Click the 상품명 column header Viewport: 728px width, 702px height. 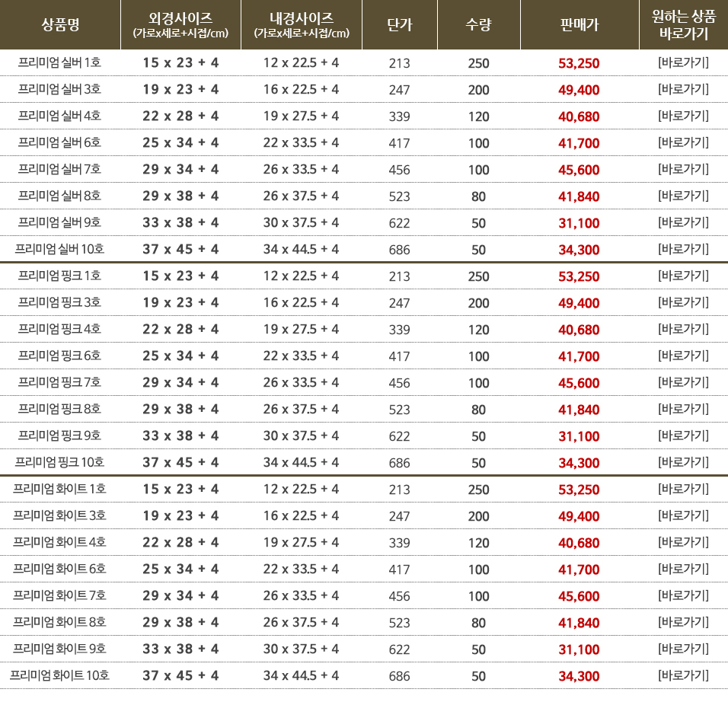(x=60, y=24)
